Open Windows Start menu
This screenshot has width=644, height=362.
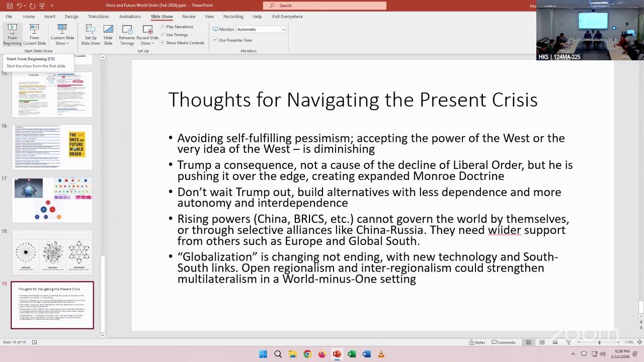(x=263, y=354)
